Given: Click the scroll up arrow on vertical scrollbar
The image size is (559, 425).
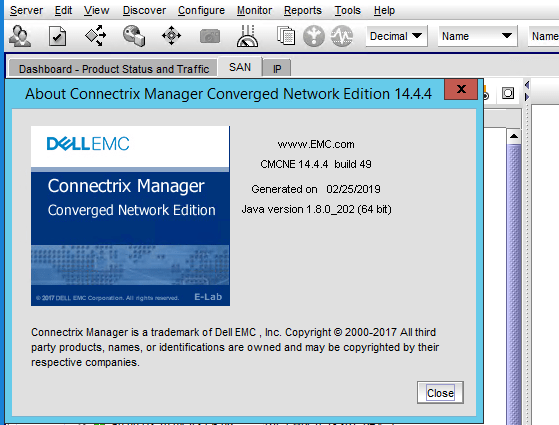Looking at the screenshot, I should pyautogui.click(x=514, y=136).
